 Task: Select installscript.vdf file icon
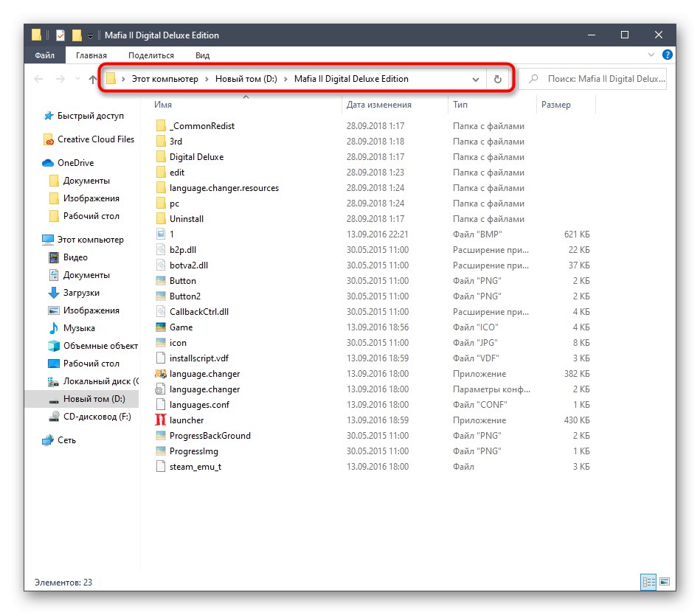(x=161, y=358)
